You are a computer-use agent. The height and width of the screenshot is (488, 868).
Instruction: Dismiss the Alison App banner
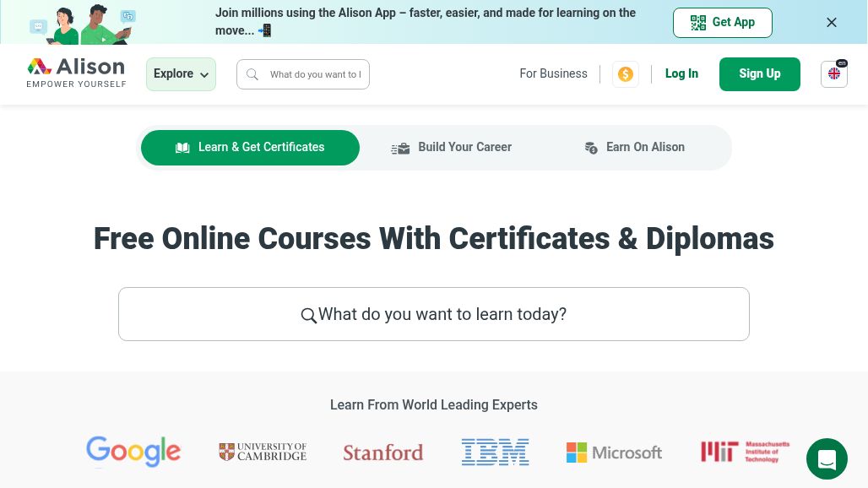coord(832,23)
